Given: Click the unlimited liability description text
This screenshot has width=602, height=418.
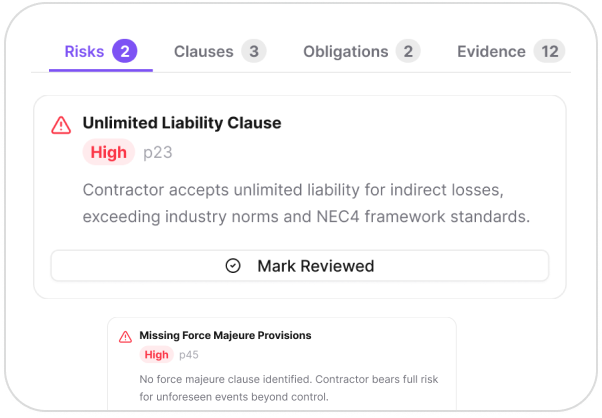Looking at the screenshot, I should click(305, 201).
